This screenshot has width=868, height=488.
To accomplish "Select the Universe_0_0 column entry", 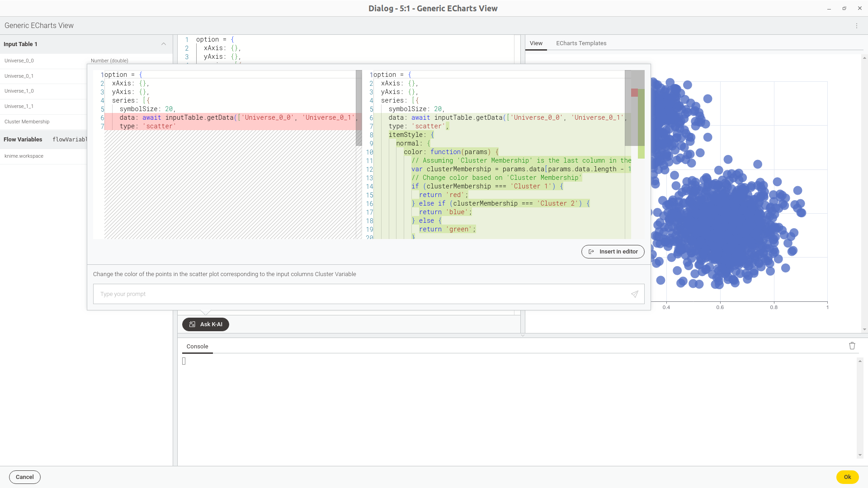I will 19,61.
